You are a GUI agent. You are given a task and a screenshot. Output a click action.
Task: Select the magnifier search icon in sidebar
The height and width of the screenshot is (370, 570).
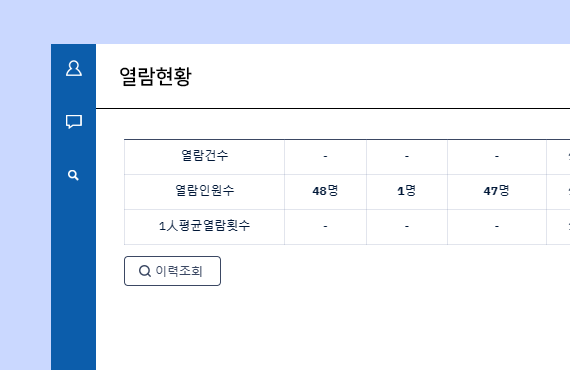(x=73, y=175)
